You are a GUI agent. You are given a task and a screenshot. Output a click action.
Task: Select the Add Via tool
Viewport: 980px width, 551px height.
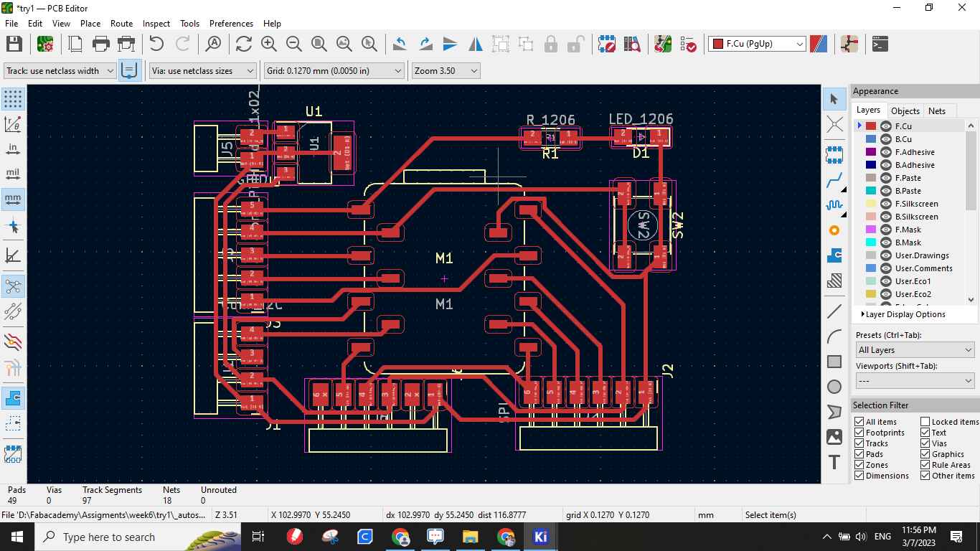[834, 230]
